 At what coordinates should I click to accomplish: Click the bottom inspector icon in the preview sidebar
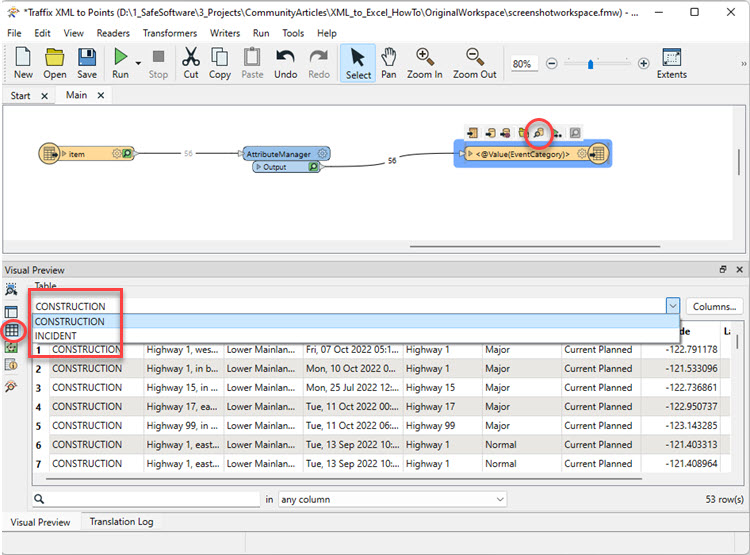pyautogui.click(x=11, y=386)
